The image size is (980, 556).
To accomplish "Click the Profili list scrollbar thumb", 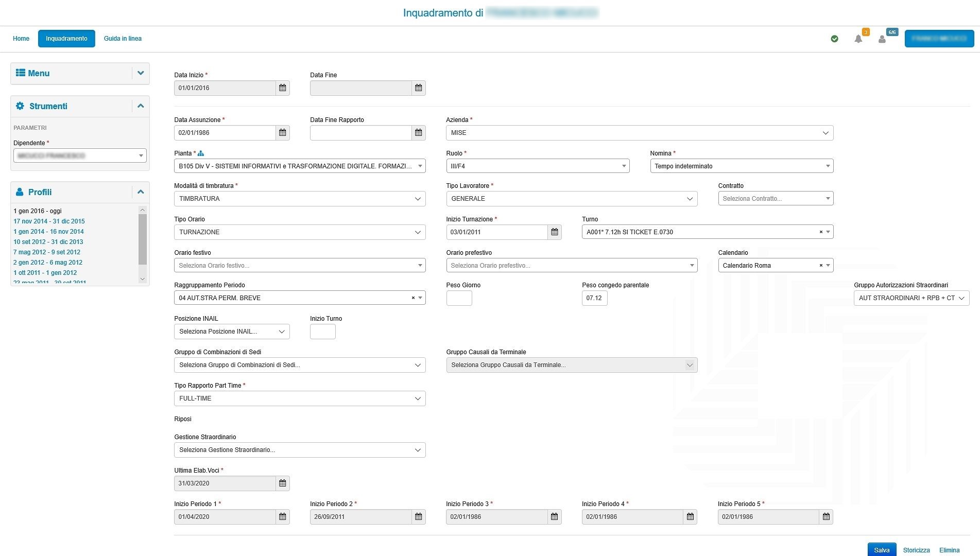I will pyautogui.click(x=143, y=239).
